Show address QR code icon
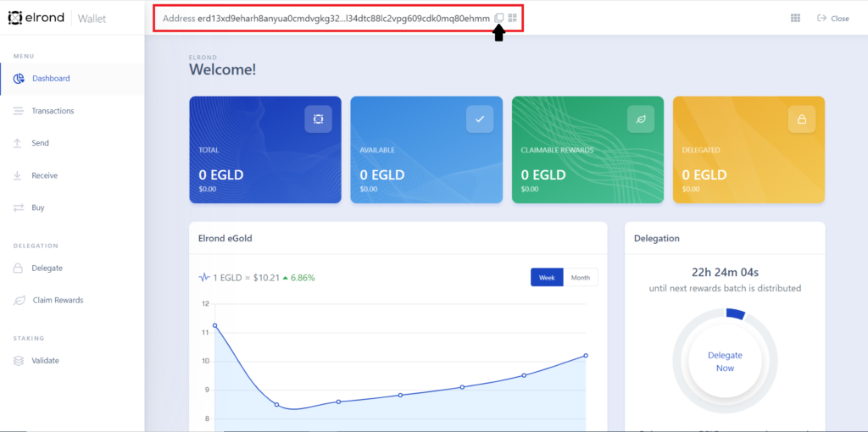 513,18
